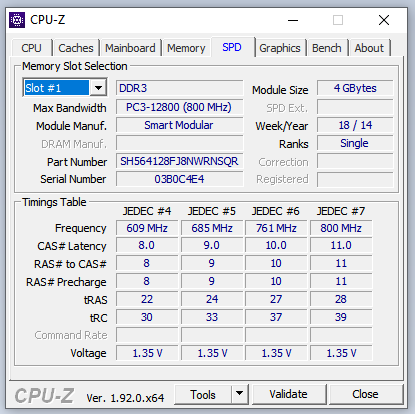The height and width of the screenshot is (414, 415).
Task: Switch to the Bench tab
Action: pyautogui.click(x=327, y=48)
